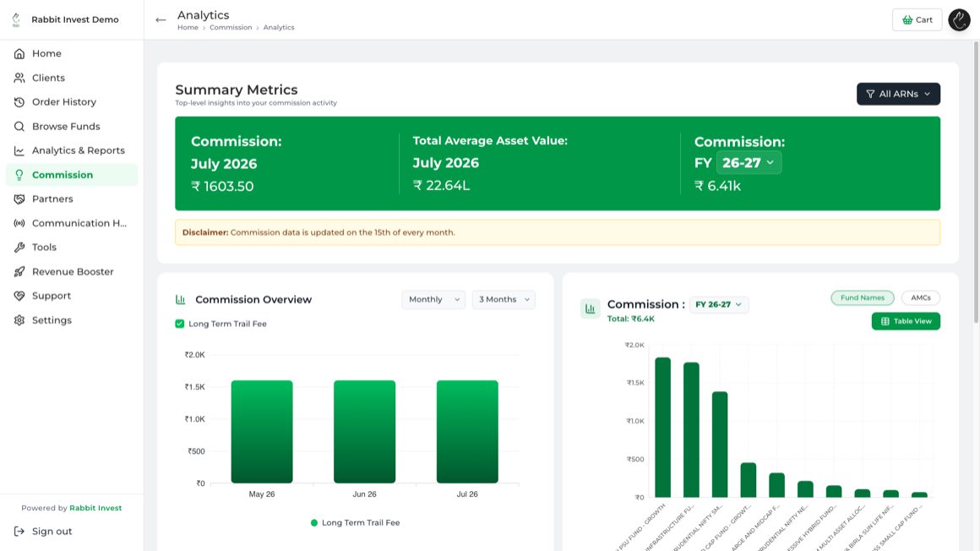Go back using the left arrow
This screenshot has width=980, height=551.
(161, 20)
